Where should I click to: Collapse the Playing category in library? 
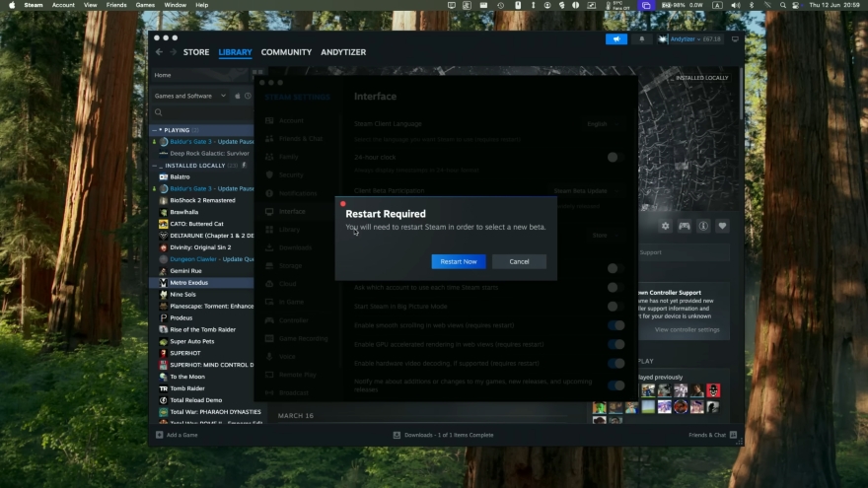click(x=154, y=130)
